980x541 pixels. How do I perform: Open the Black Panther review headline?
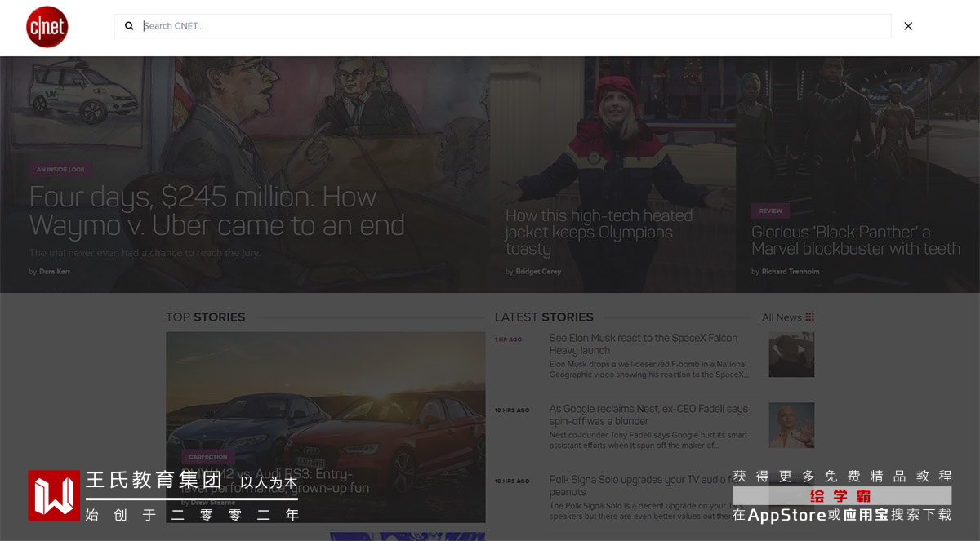pos(856,241)
